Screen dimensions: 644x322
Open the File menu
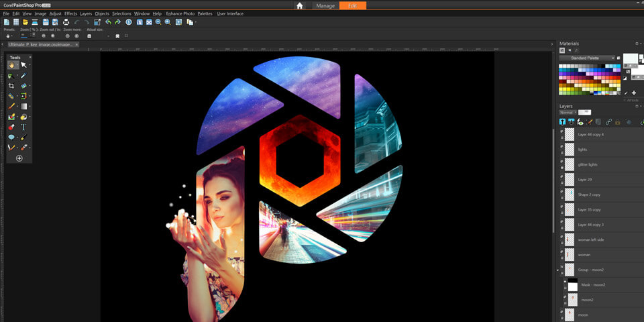click(x=6, y=13)
